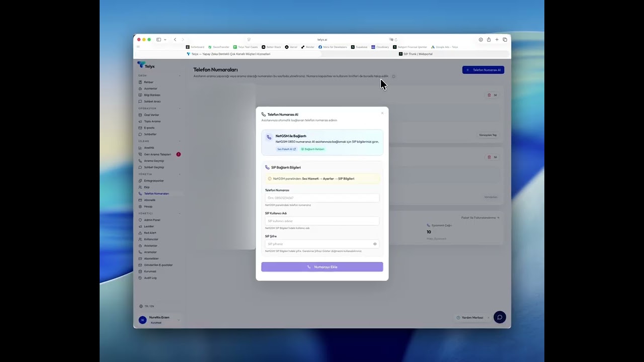Open Leadler in the sidebar
Image resolution: width=644 pixels, height=362 pixels.
(x=149, y=226)
